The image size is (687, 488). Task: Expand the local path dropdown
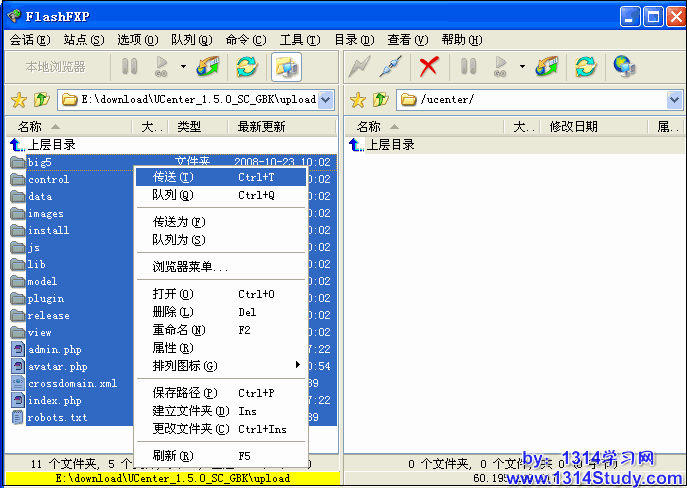(326, 100)
